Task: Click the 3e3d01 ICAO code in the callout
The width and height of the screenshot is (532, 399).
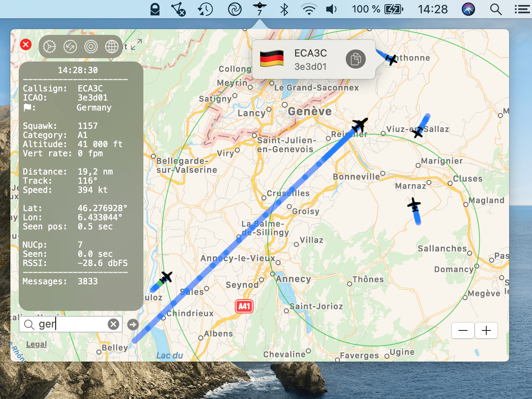Action: [x=310, y=66]
